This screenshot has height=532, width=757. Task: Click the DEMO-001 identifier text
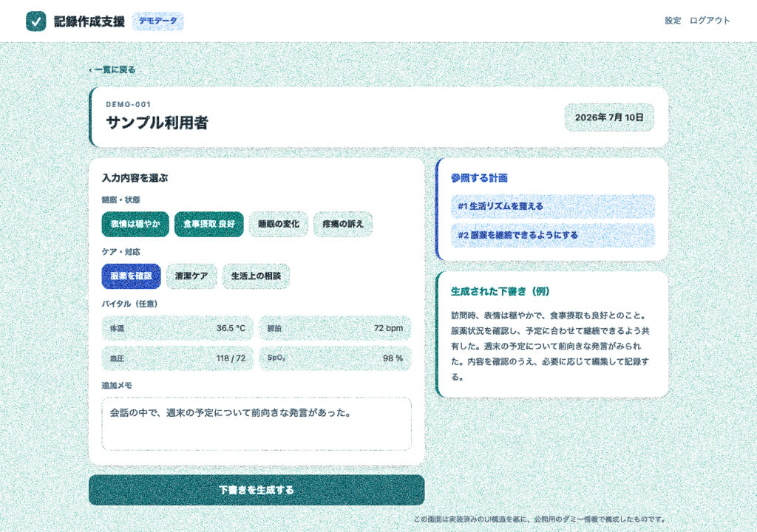click(x=129, y=104)
